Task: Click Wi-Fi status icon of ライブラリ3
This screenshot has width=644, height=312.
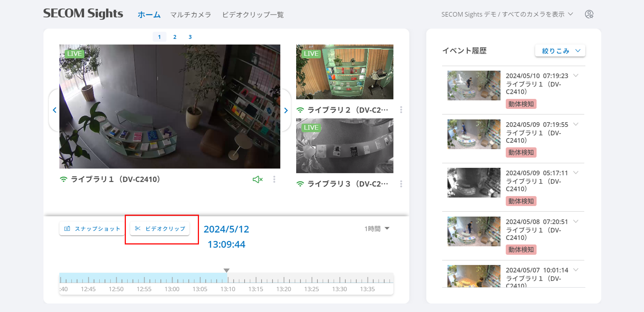Action: coord(300,184)
